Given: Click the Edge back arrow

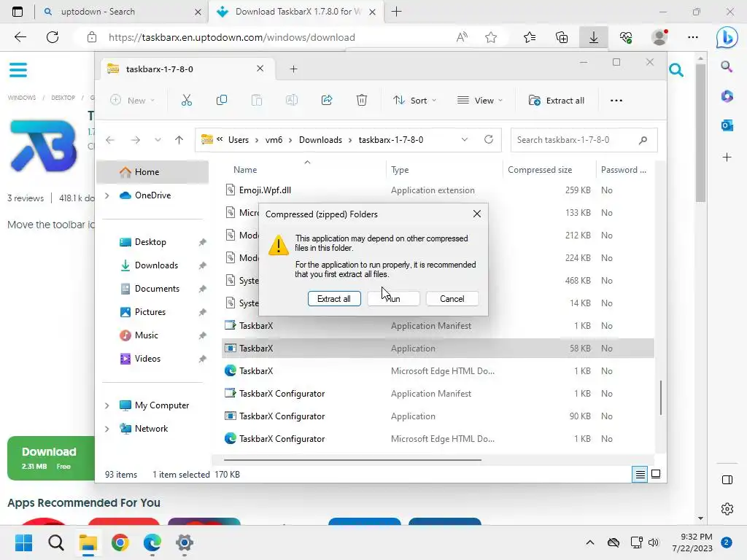Looking at the screenshot, I should 20,37.
